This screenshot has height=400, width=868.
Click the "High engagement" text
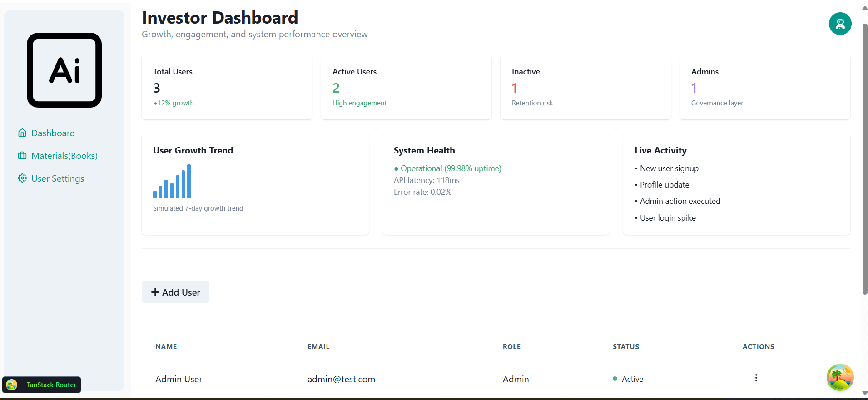click(359, 103)
